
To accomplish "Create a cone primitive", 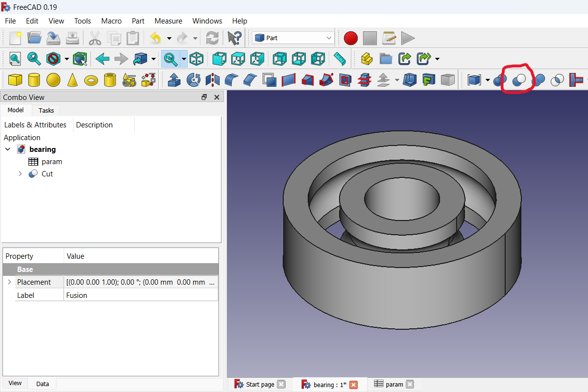I will [x=72, y=79].
